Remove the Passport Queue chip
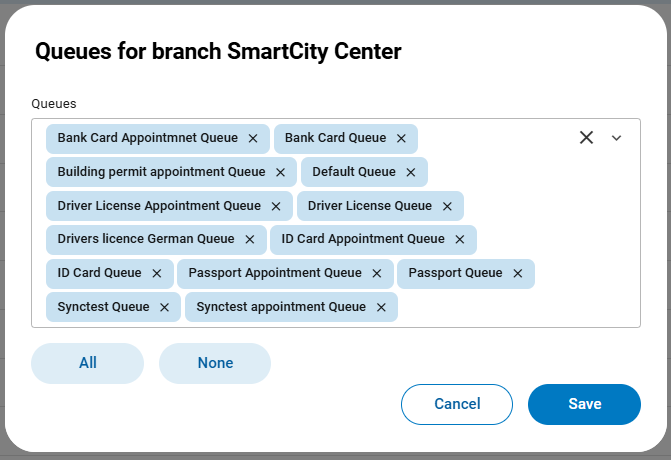The image size is (671, 460). pos(518,273)
